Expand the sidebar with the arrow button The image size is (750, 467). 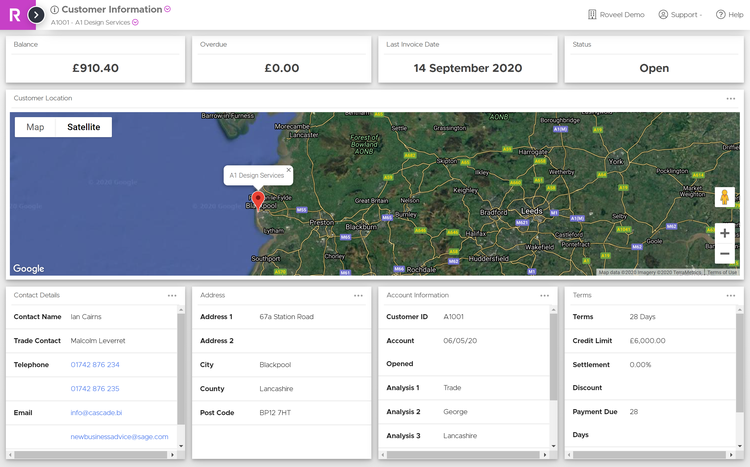[x=36, y=15]
